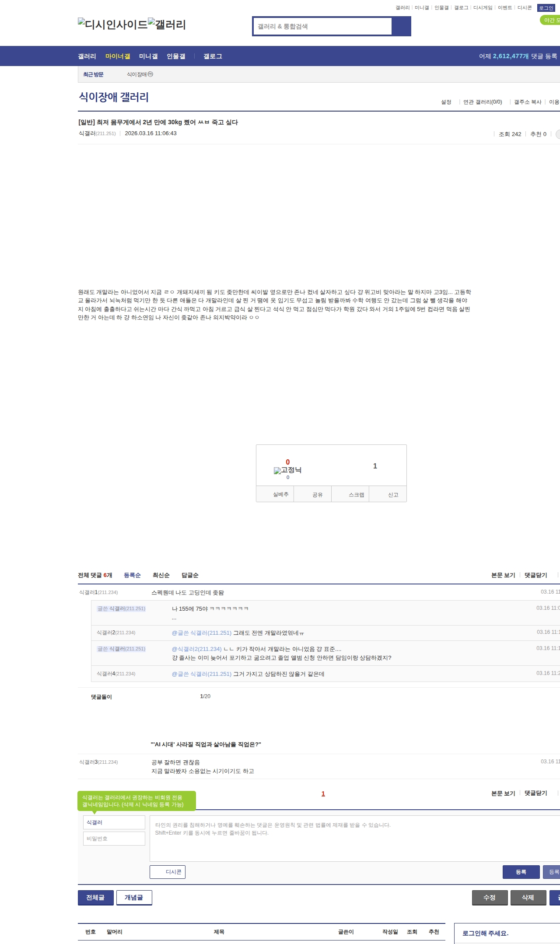Sort comments by 최신순
The width and height of the screenshot is (560, 944).
click(x=161, y=575)
